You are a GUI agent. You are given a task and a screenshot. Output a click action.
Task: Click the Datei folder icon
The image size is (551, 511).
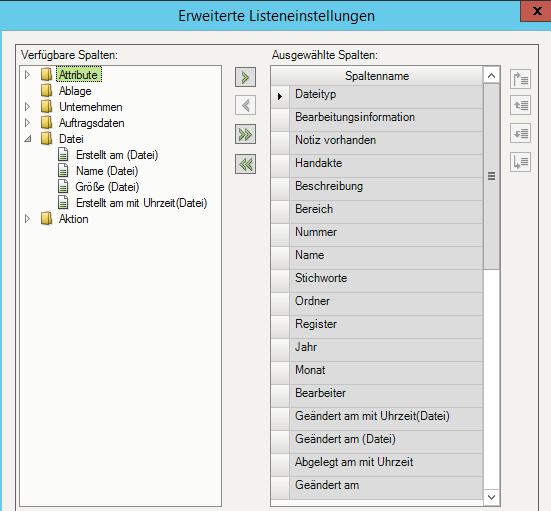coord(46,138)
